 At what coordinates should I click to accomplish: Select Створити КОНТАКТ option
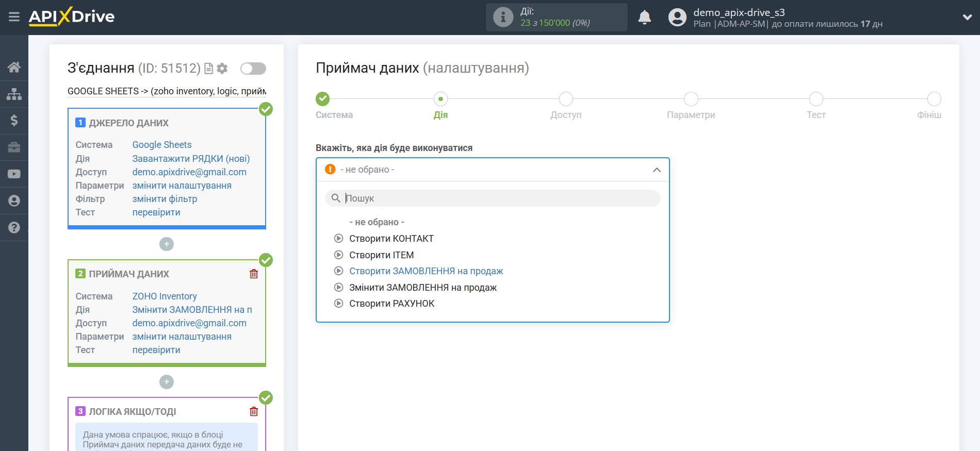point(391,239)
